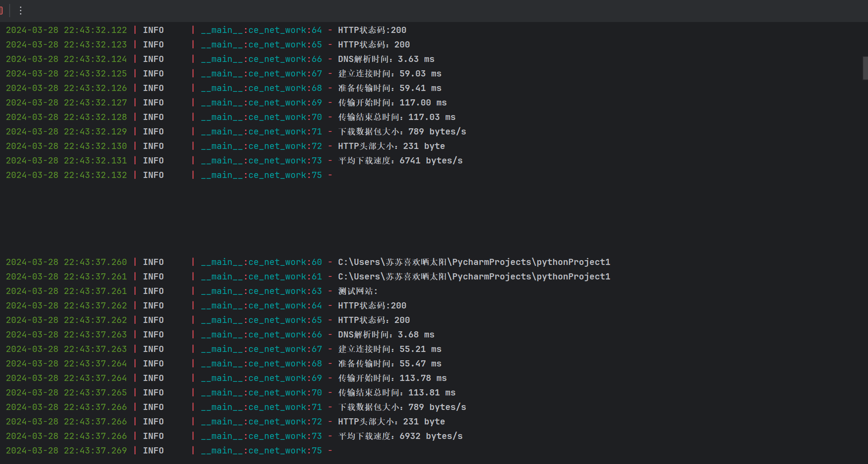Viewport: 868px width, 464px height.
Task: Click log text '传输结束总时间: 113.81 ms'
Action: 396,393
